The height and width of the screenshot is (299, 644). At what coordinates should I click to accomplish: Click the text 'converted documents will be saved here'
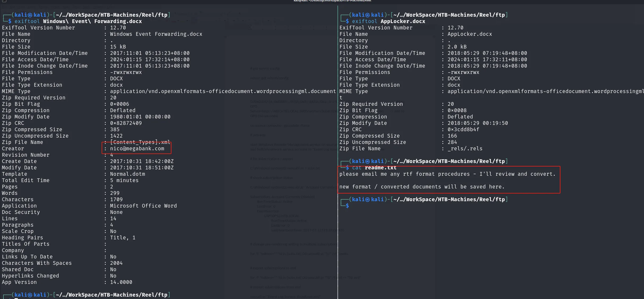point(443,187)
